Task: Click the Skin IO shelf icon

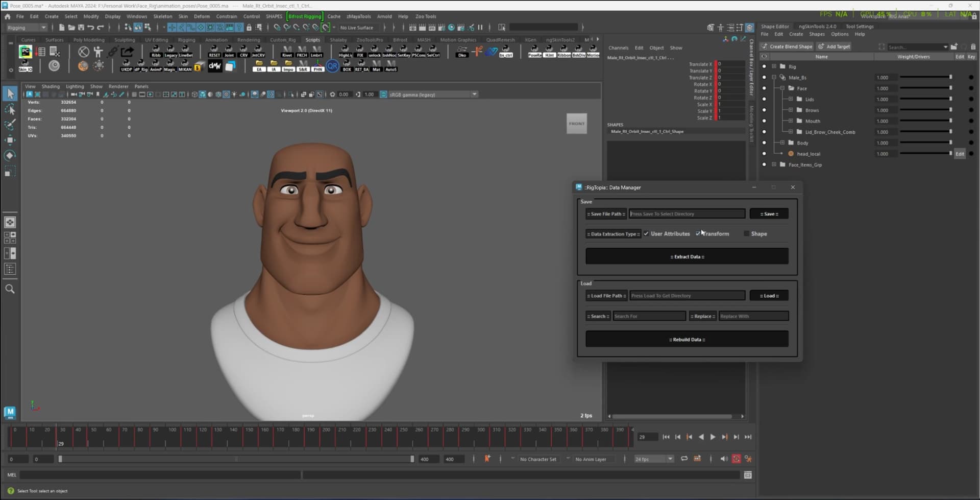Action: click(25, 66)
